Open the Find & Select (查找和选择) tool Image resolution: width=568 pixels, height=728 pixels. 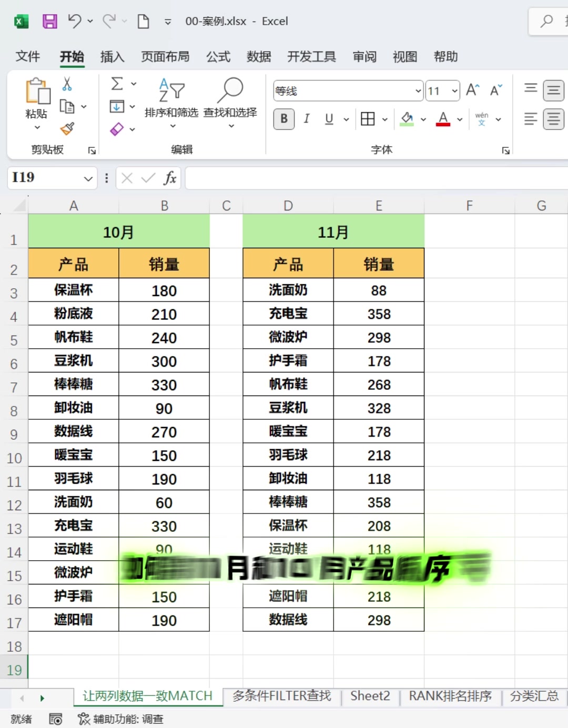tap(231, 103)
